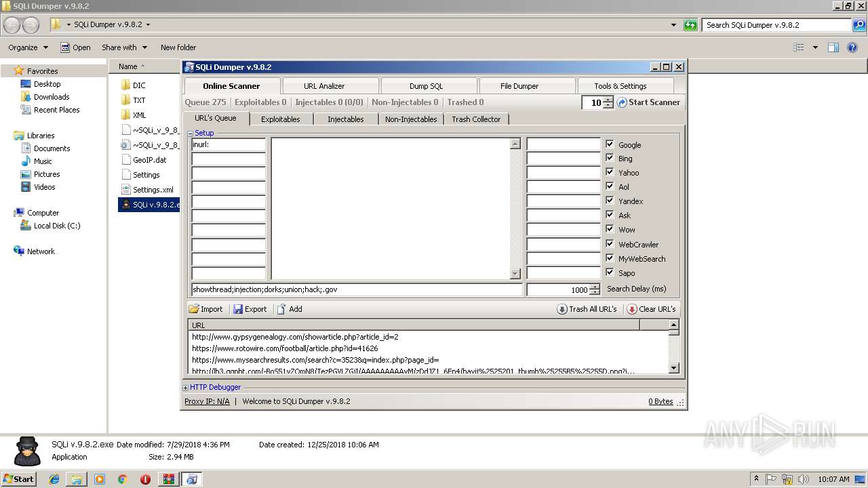Viewport: 868px width, 488px height.
Task: Open the DIC folder in Explorer
Action: coord(133,85)
